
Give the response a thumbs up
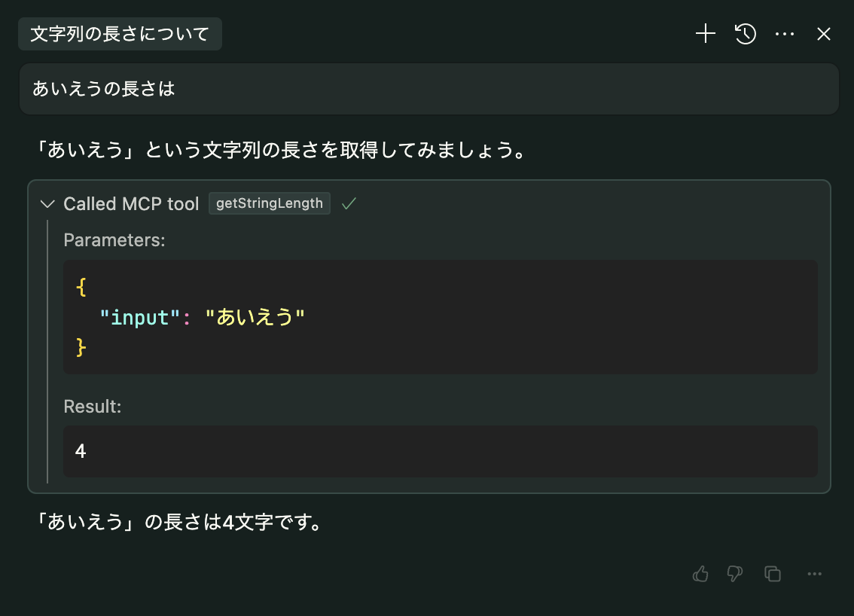(x=700, y=574)
